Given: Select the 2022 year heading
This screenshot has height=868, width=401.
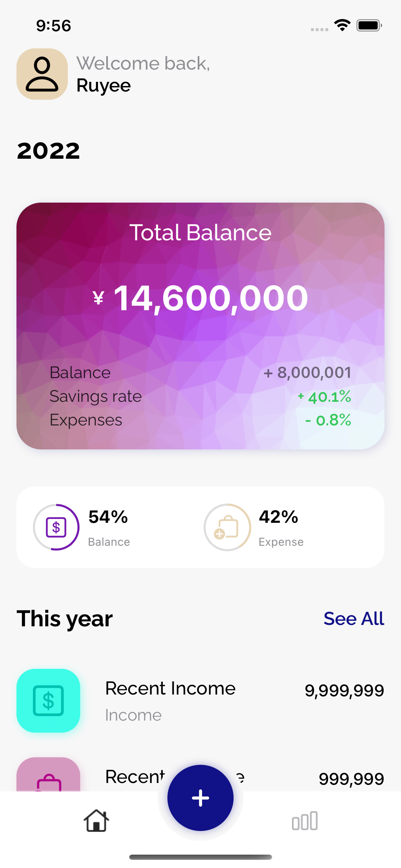Looking at the screenshot, I should tap(48, 151).
